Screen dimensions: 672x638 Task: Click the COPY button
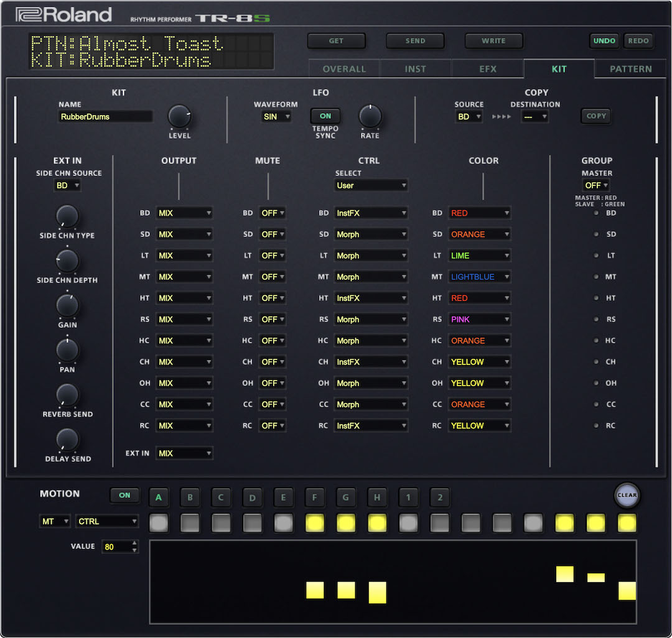pos(595,116)
